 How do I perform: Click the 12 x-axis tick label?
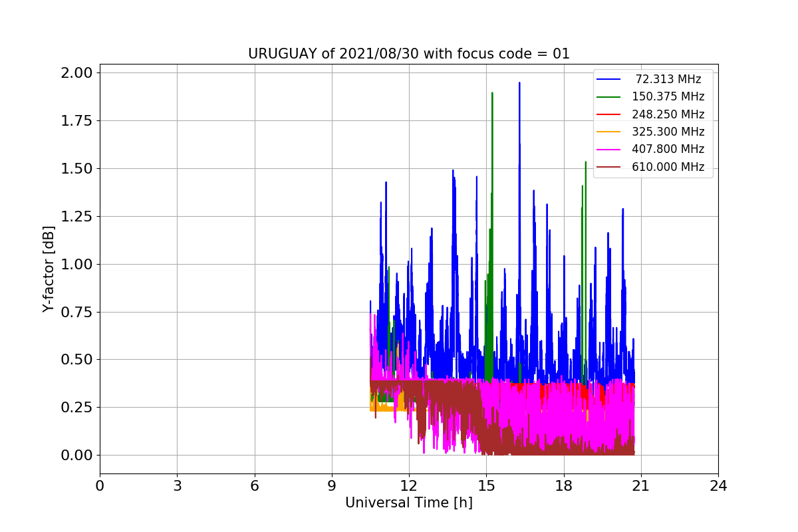409,486
